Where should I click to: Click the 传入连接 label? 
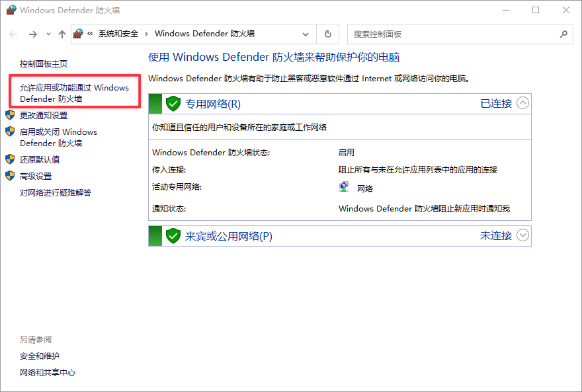pyautogui.click(x=169, y=170)
